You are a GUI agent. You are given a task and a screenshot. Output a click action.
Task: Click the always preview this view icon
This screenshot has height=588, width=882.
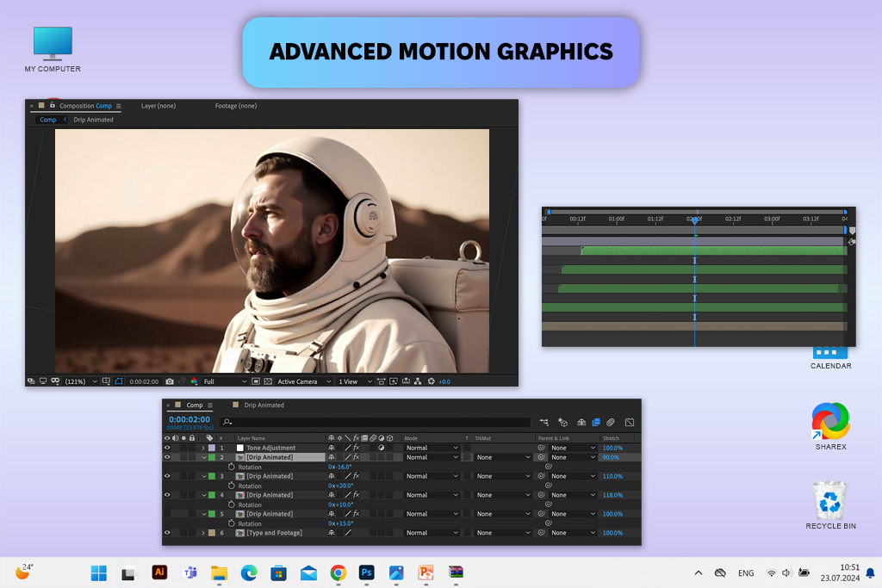[x=30, y=381]
